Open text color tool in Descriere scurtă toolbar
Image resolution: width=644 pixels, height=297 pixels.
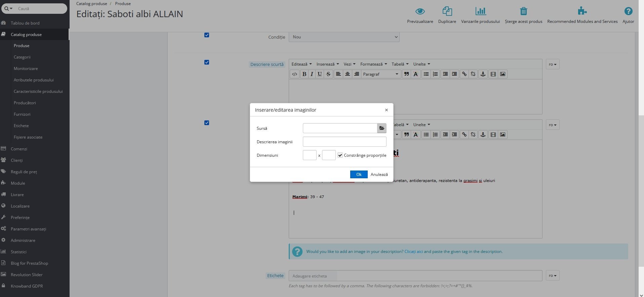[x=416, y=74]
